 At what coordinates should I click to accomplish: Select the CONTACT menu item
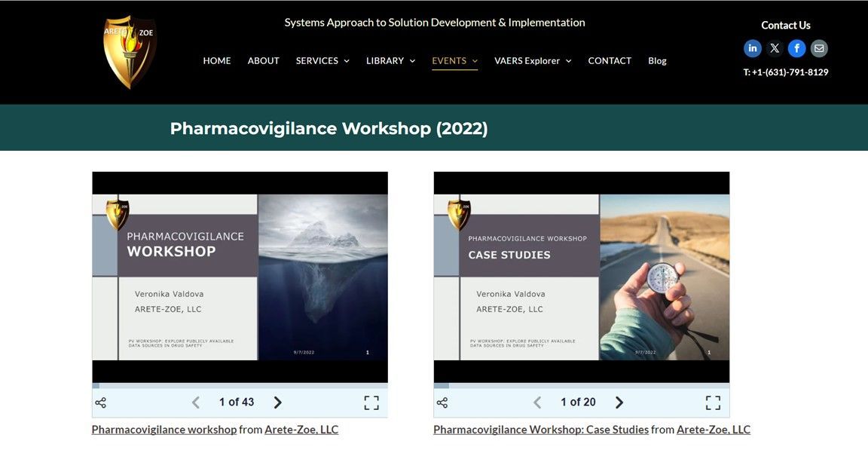[610, 60]
